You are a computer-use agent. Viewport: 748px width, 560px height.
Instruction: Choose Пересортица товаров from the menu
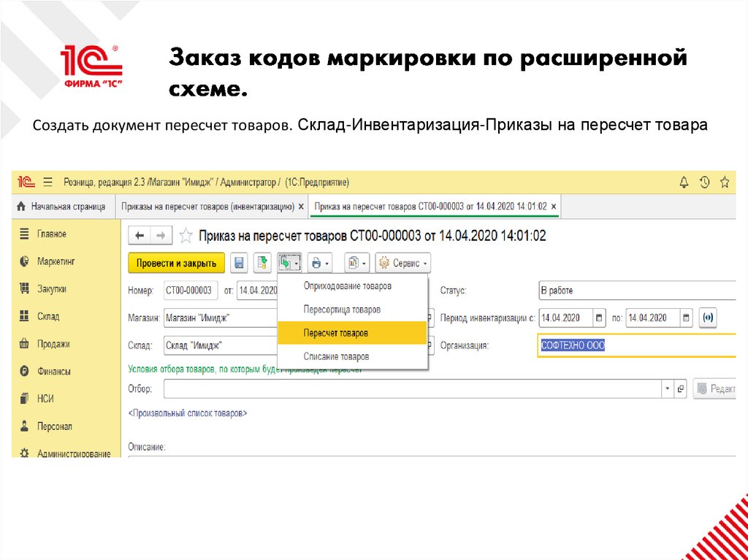coord(352,310)
